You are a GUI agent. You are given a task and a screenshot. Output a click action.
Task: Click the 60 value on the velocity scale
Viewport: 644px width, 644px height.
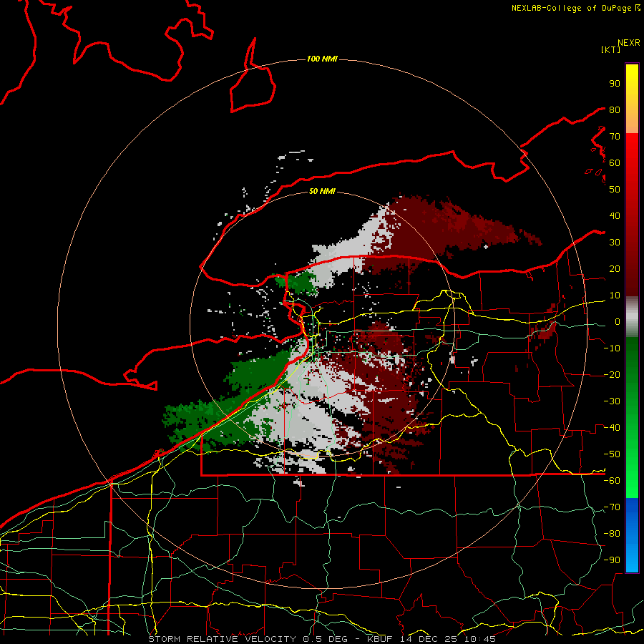(615, 163)
